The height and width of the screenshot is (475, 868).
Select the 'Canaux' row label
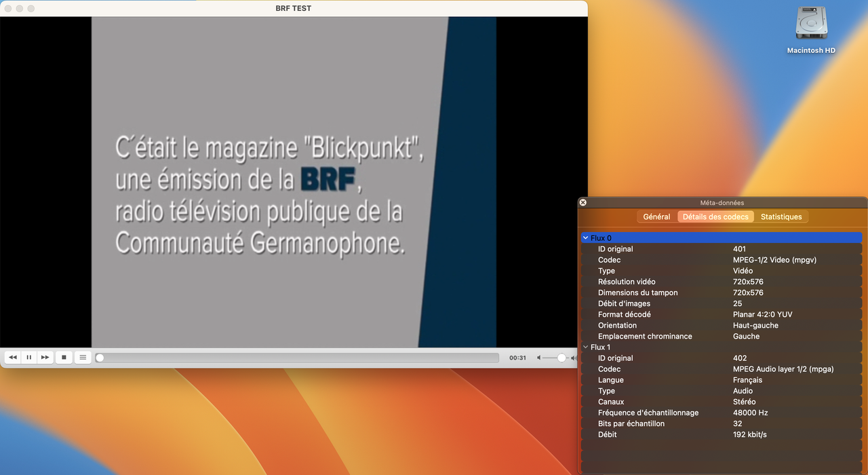click(610, 402)
